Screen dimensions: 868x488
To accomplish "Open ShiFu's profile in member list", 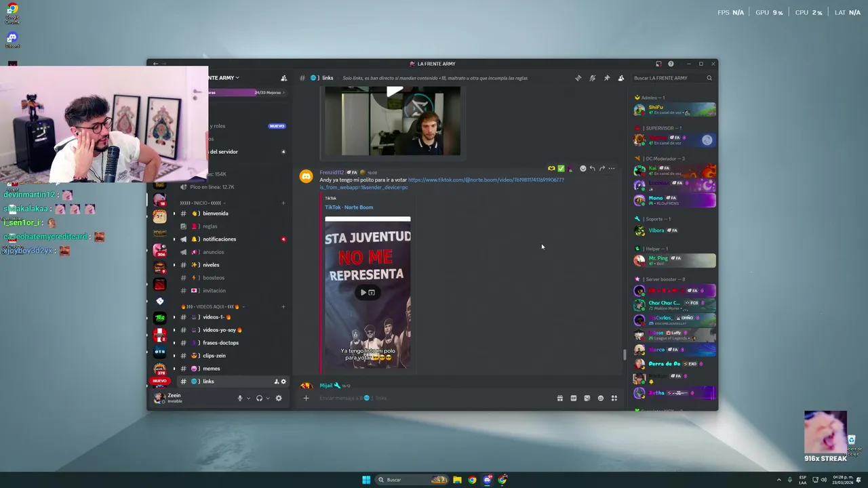I will (x=674, y=110).
